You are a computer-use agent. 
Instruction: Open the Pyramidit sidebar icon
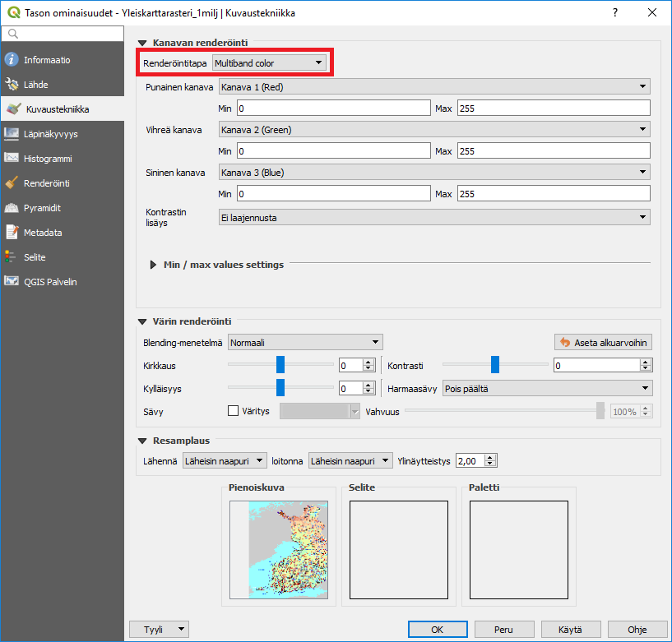click(x=12, y=208)
